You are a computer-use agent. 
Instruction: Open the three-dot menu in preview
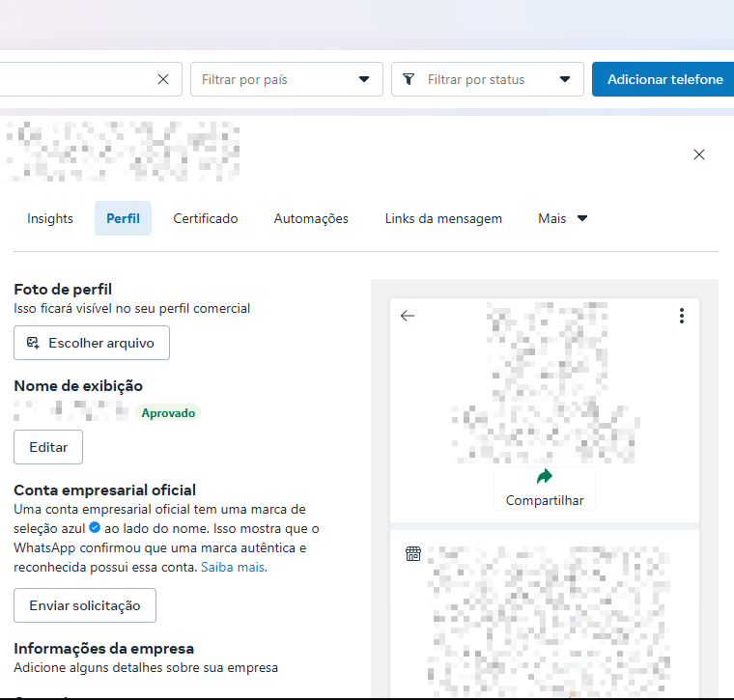[x=681, y=316]
